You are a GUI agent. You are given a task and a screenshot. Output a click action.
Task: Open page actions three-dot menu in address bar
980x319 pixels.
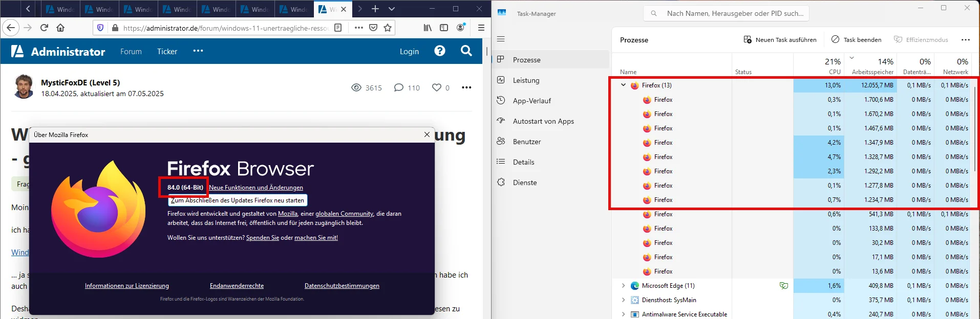[x=359, y=28]
